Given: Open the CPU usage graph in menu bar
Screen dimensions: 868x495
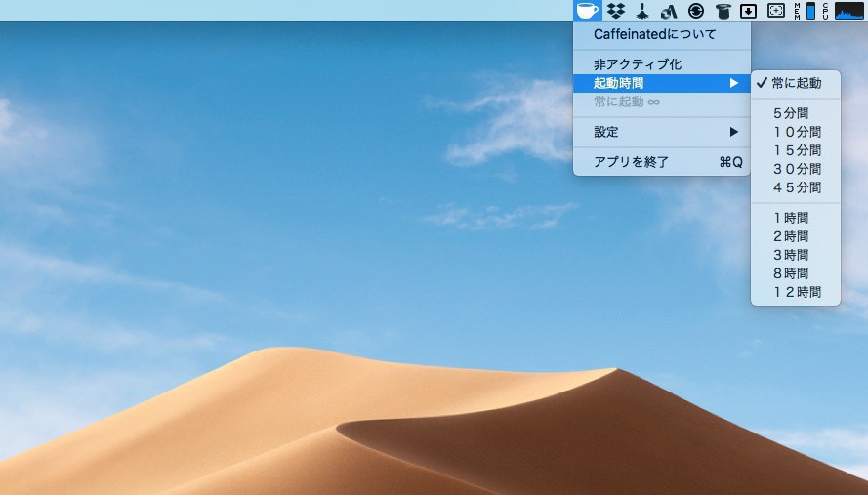Looking at the screenshot, I should tap(843, 11).
